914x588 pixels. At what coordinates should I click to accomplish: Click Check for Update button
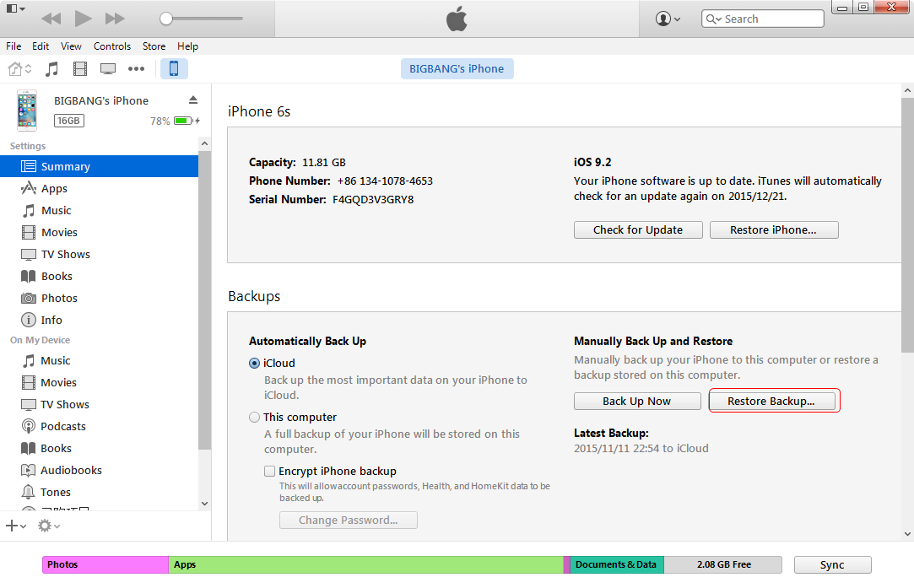(x=638, y=229)
